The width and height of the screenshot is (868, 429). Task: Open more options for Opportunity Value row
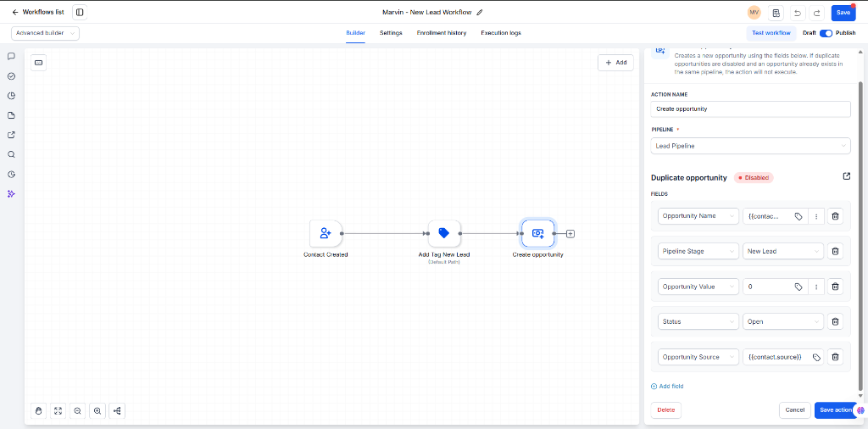point(816,287)
